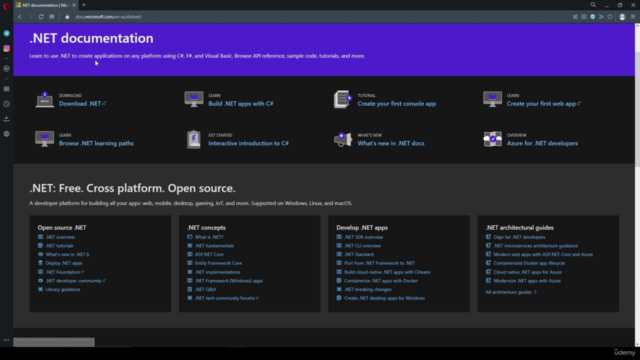
Task: Open the .NET CLI overview link
Action: [362, 246]
